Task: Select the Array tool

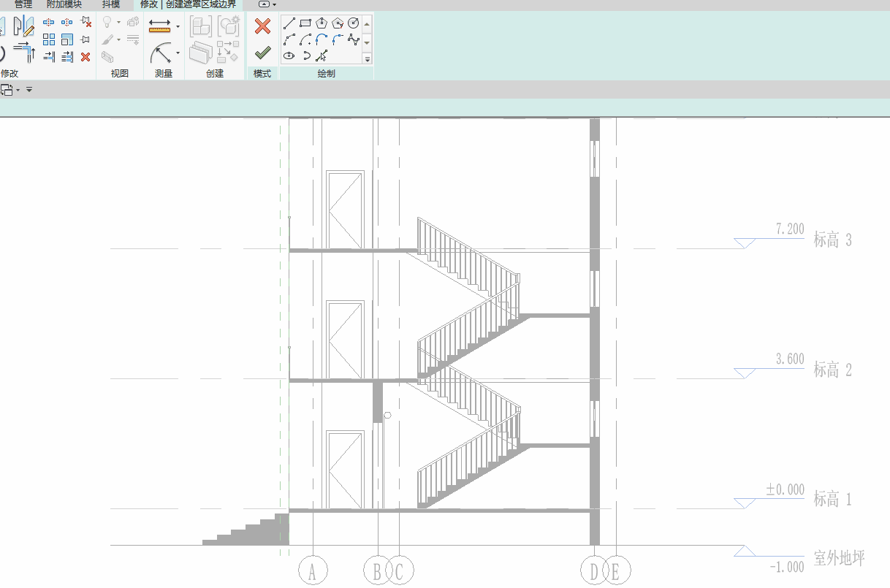Action: 49,39
